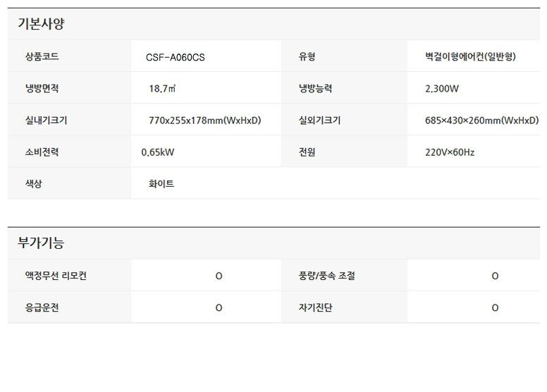This screenshot has width=547, height=392.
Task: Click the 응급운전 feature label
Action: (42, 307)
